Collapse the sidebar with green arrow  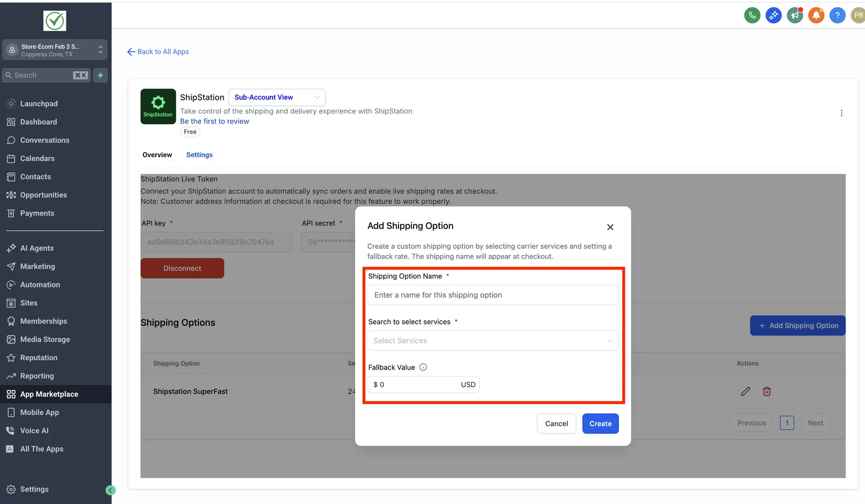[111, 490]
